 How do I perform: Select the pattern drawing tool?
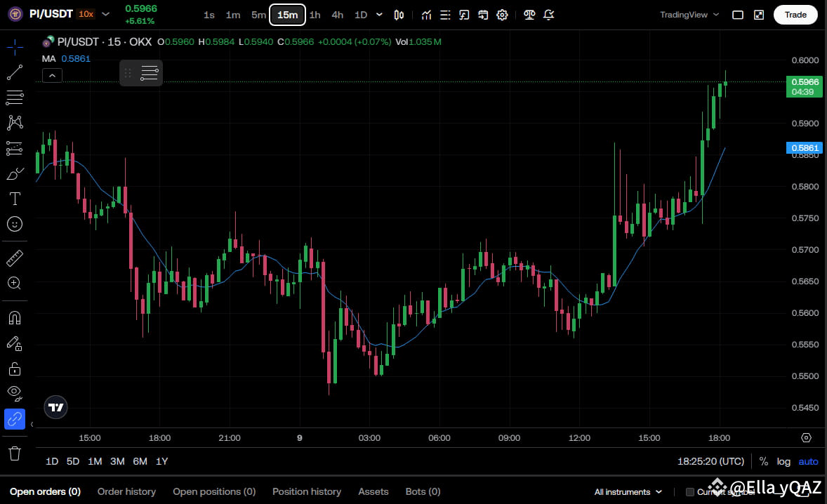(15, 123)
